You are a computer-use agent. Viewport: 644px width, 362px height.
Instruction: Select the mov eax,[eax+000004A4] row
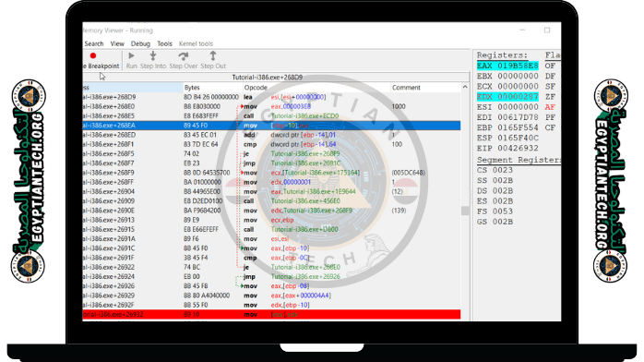coord(271,296)
